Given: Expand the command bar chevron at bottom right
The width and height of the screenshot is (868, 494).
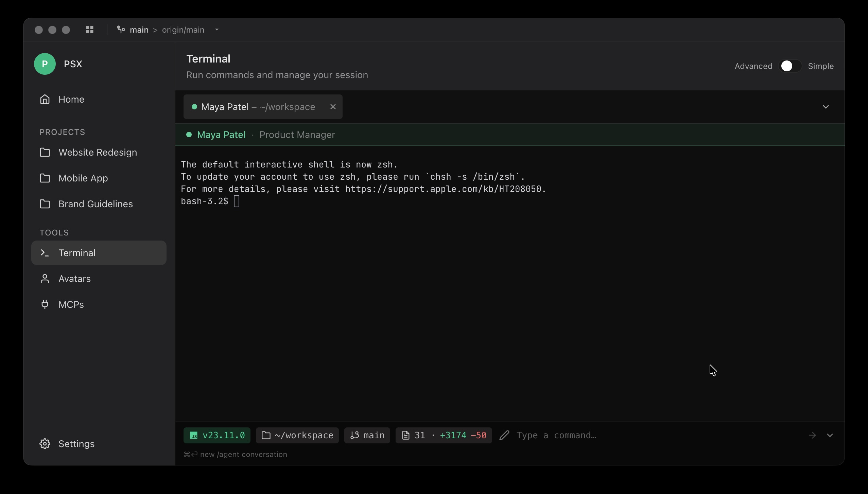Looking at the screenshot, I should click(x=830, y=435).
